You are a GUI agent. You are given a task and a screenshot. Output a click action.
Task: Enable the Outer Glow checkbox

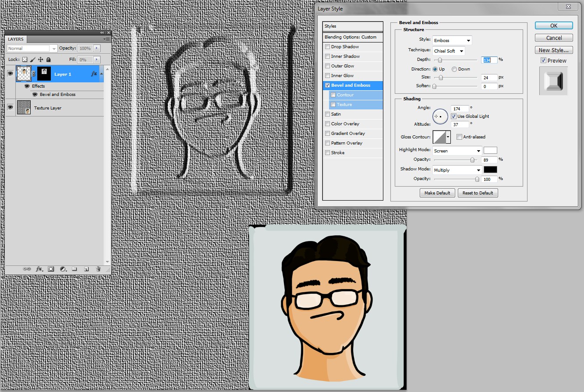(327, 66)
